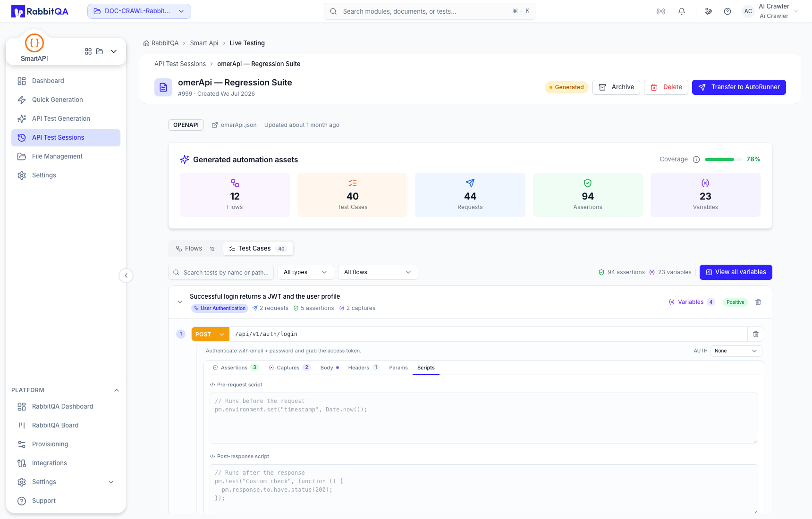This screenshot has width=812, height=519.
Task: Delete the login test case via trash icon
Action: pos(758,302)
